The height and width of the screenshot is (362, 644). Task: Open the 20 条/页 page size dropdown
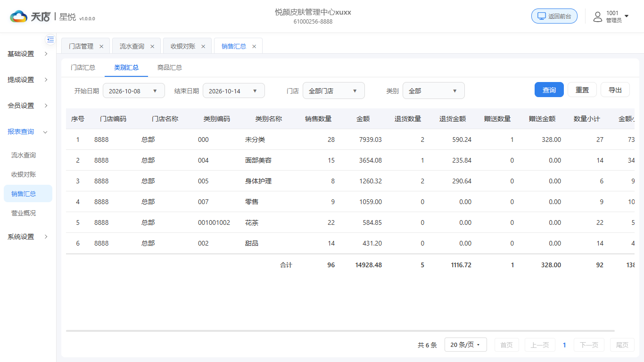(465, 345)
